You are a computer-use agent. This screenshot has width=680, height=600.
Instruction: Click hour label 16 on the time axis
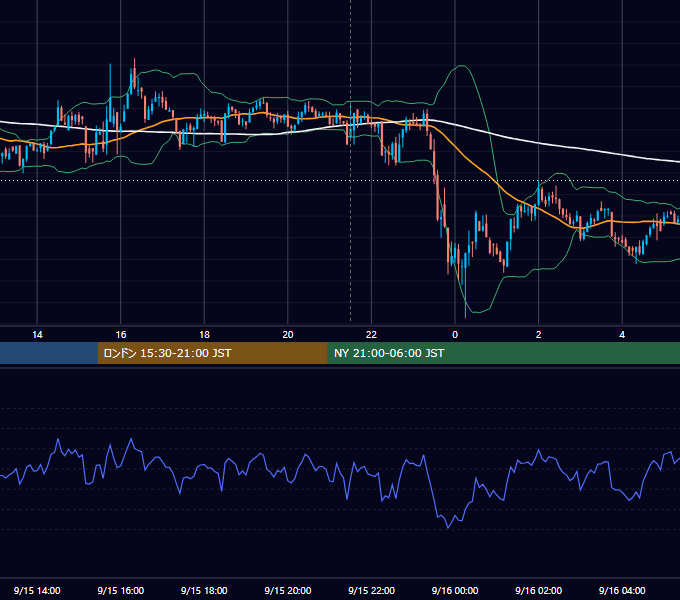[121, 335]
